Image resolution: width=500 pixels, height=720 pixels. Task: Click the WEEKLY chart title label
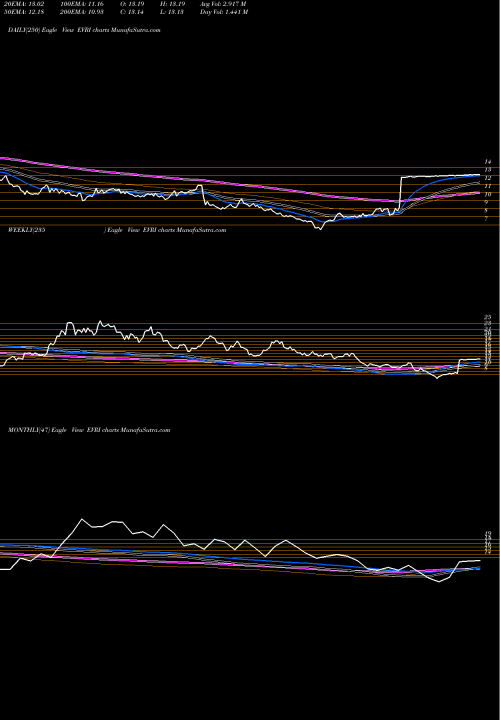[x=117, y=230]
